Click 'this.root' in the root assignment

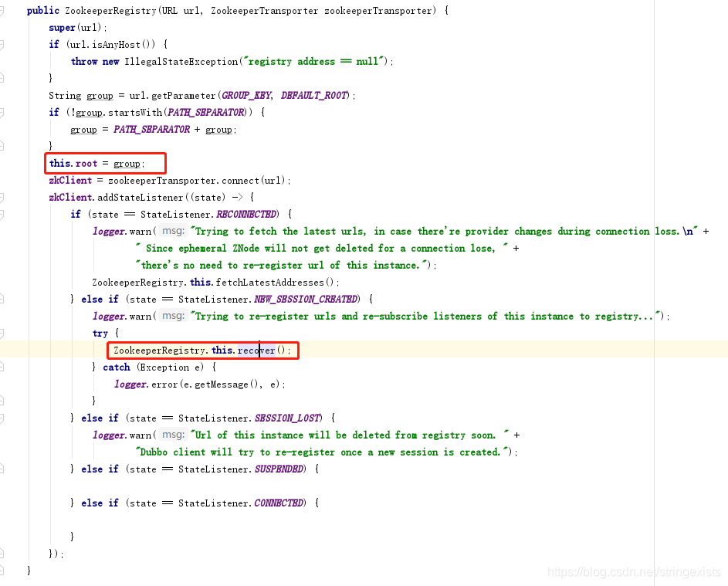73,164
